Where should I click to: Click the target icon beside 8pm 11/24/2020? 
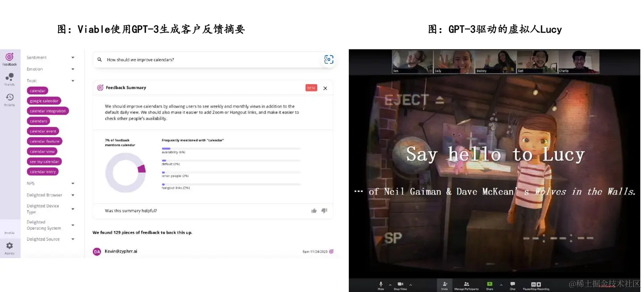tap(331, 251)
